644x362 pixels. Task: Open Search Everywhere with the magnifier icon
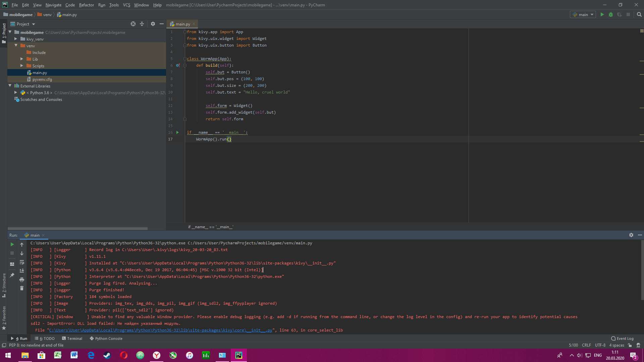639,14
